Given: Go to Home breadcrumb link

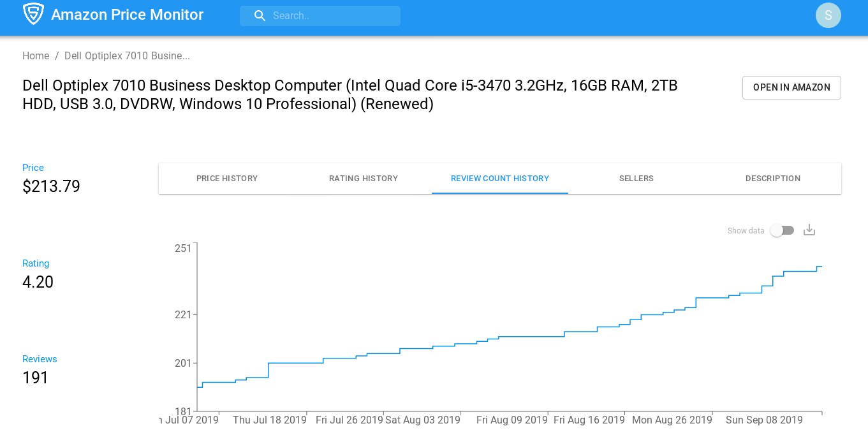Looking at the screenshot, I should (36, 56).
